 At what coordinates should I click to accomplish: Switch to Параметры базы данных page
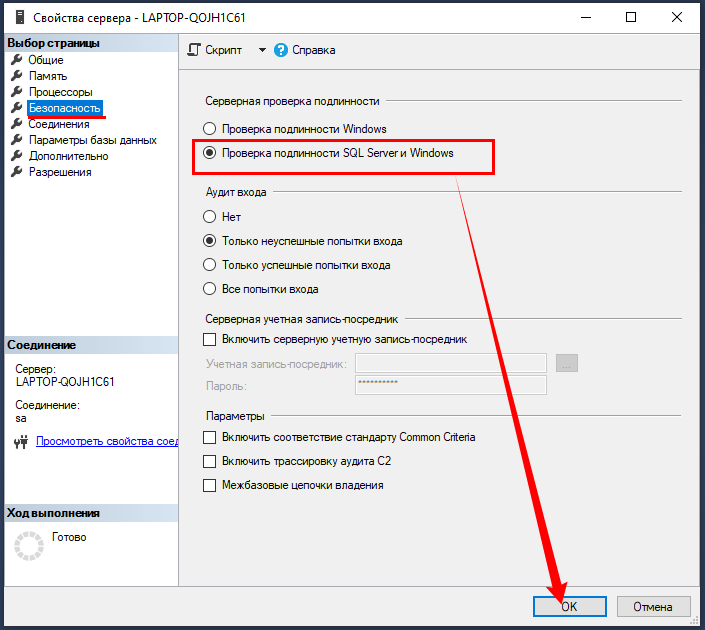coord(92,140)
